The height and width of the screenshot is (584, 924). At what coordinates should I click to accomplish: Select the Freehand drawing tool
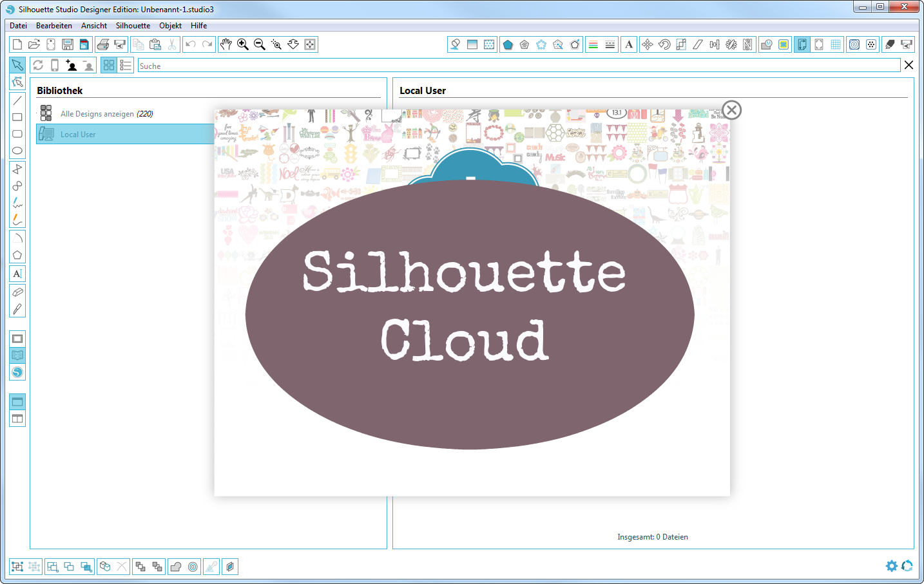17,203
